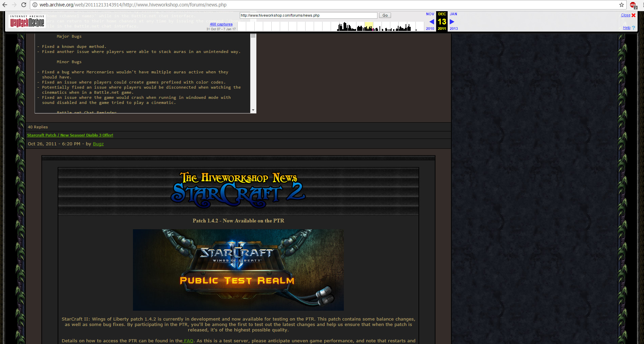Click the patch notes box scrollbar thumb

coord(253,36)
